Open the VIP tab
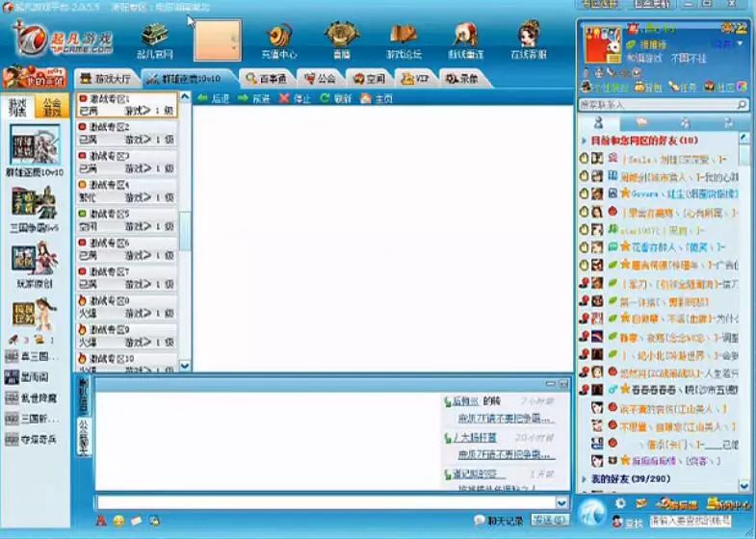 pos(415,79)
